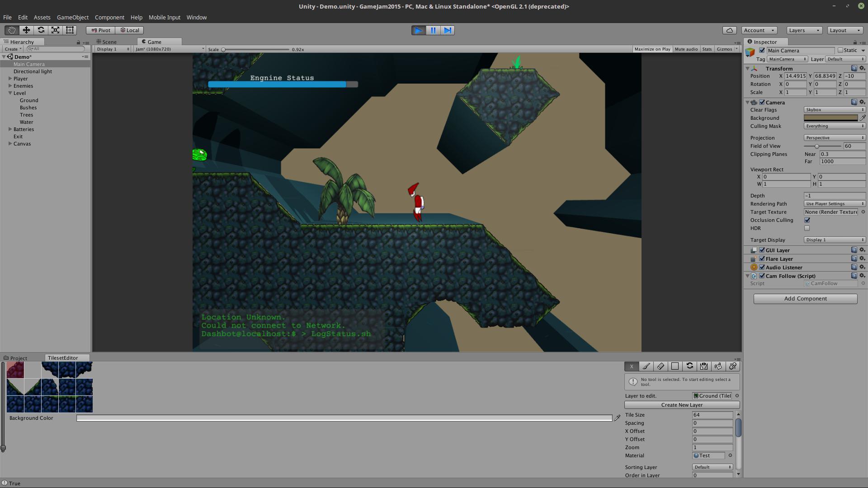
Task: Toggle the HDR checkbox
Action: (807, 228)
